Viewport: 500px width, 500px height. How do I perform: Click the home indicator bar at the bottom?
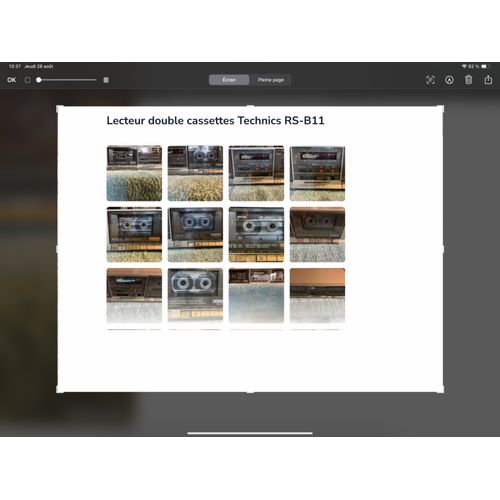click(x=250, y=433)
